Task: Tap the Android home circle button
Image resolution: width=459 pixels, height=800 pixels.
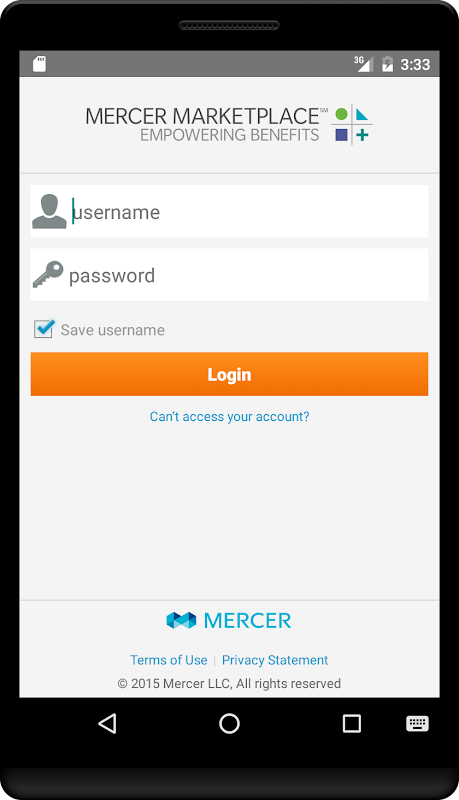Action: (230, 723)
